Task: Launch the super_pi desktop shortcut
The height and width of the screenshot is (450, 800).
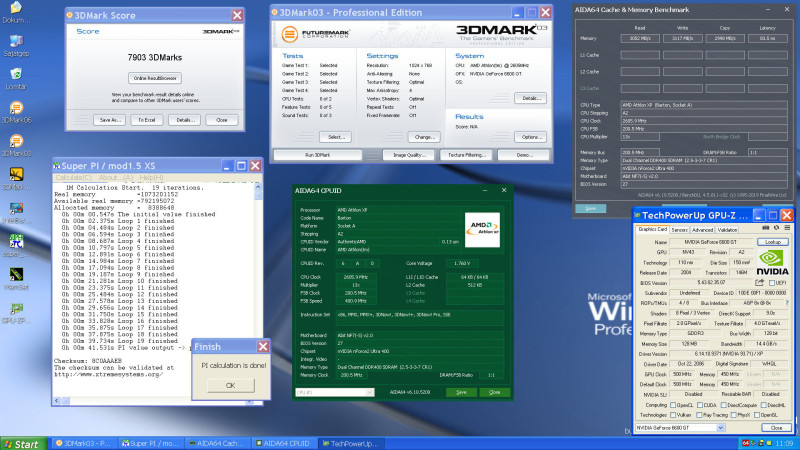Action: (16, 241)
